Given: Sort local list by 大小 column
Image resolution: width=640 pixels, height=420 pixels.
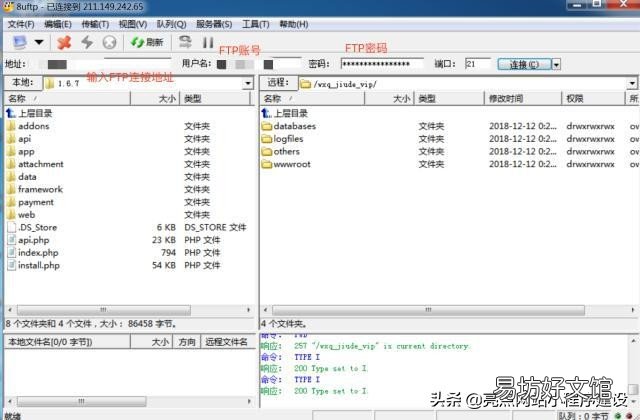Looking at the screenshot, I should tap(155, 98).
